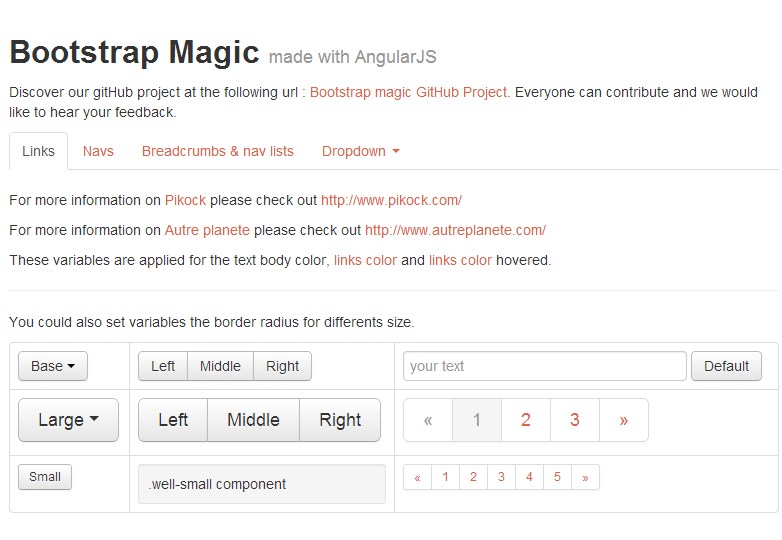The image size is (782, 540).
Task: Open Breadcrumbs & nav lists tab
Action: point(218,151)
